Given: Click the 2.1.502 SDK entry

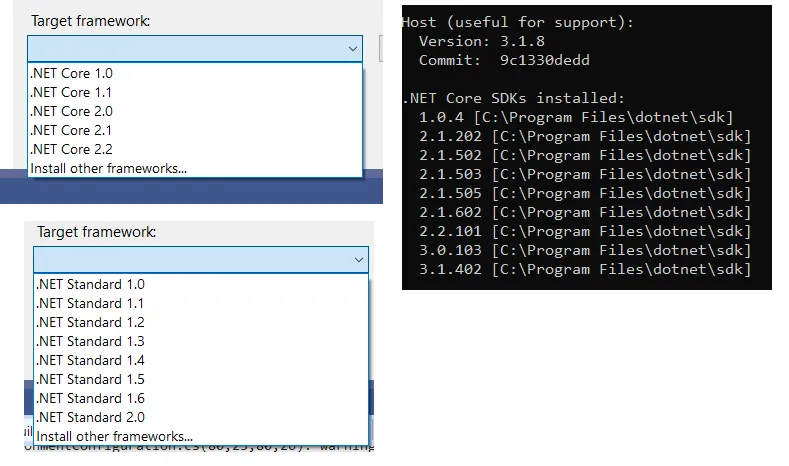Looking at the screenshot, I should pyautogui.click(x=585, y=156).
